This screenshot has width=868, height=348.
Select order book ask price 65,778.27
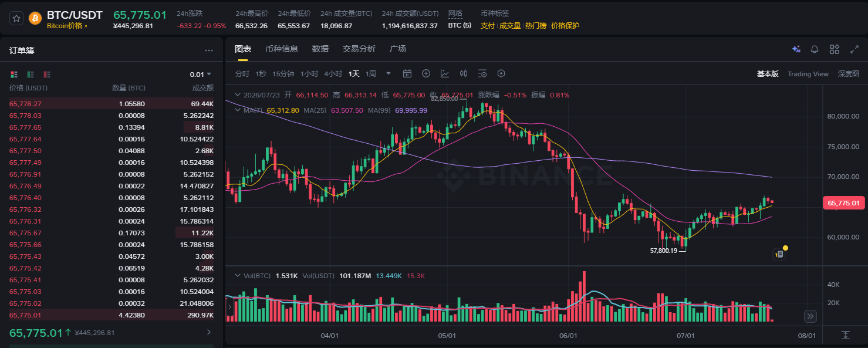[x=25, y=104]
